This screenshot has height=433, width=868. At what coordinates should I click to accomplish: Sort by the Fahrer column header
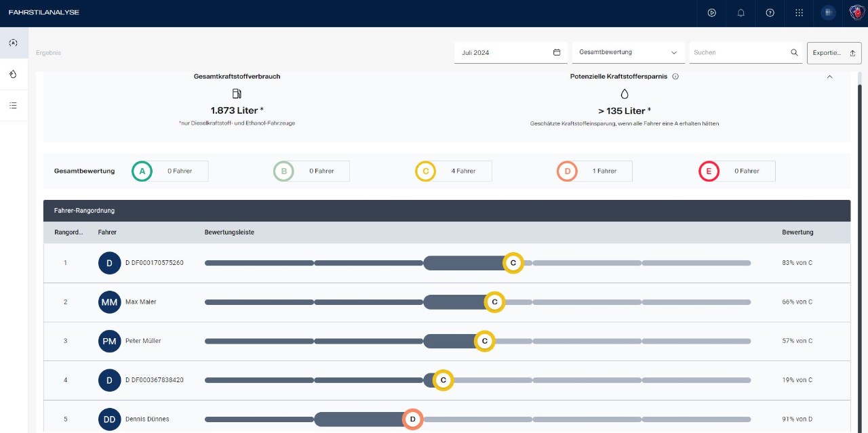tap(107, 232)
